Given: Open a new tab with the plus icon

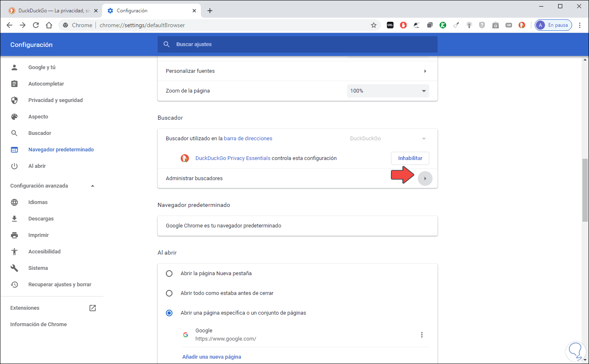Looking at the screenshot, I should click(x=210, y=11).
